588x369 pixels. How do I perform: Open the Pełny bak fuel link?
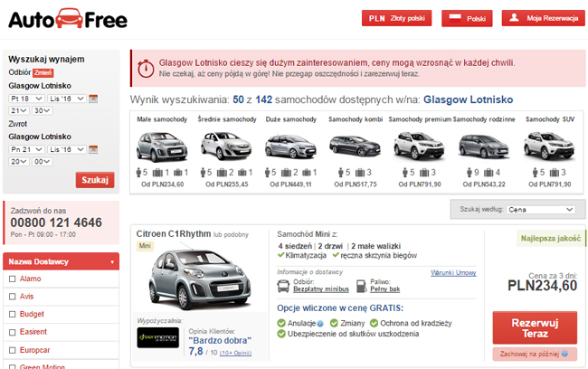tap(385, 289)
